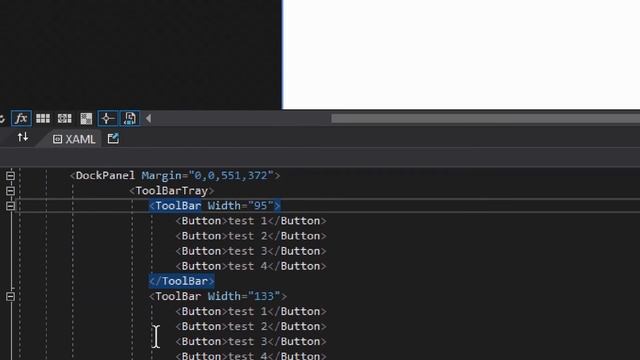Click first "test 1" Button line under Width 95
The image size is (640, 360).
pyautogui.click(x=251, y=221)
